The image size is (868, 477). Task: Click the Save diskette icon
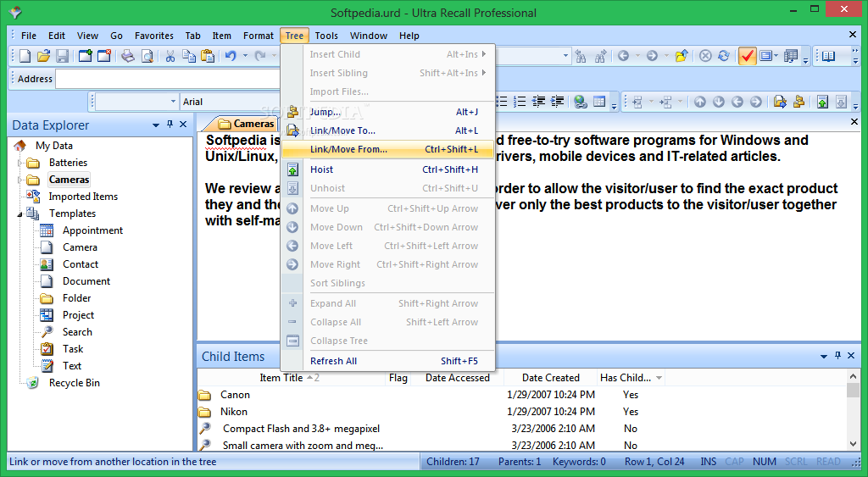coord(62,56)
